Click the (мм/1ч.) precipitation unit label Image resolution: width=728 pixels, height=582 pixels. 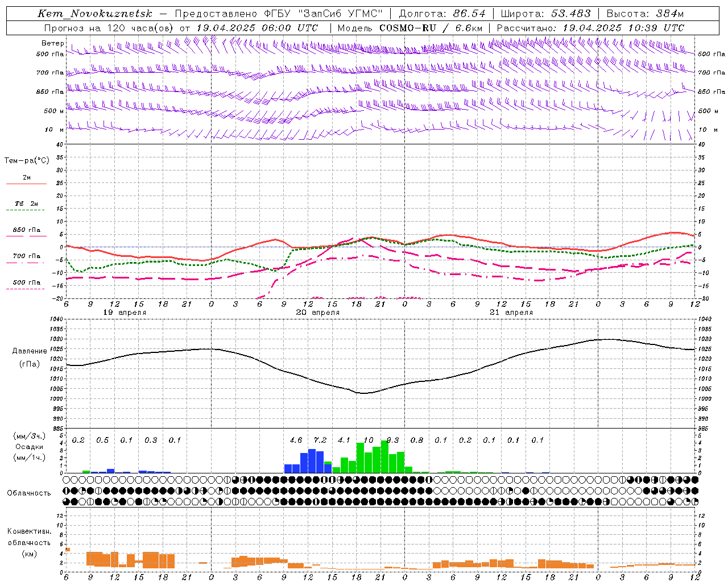click(x=30, y=458)
